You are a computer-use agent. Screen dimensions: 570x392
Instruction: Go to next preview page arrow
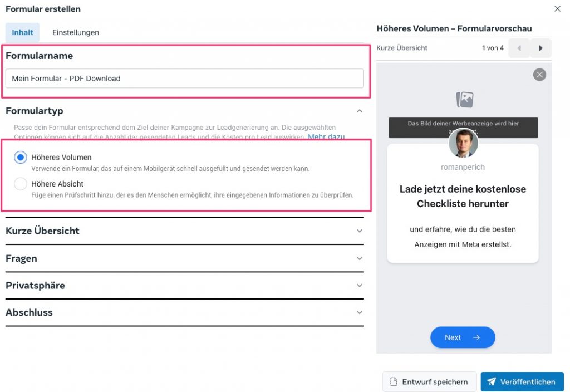[540, 48]
